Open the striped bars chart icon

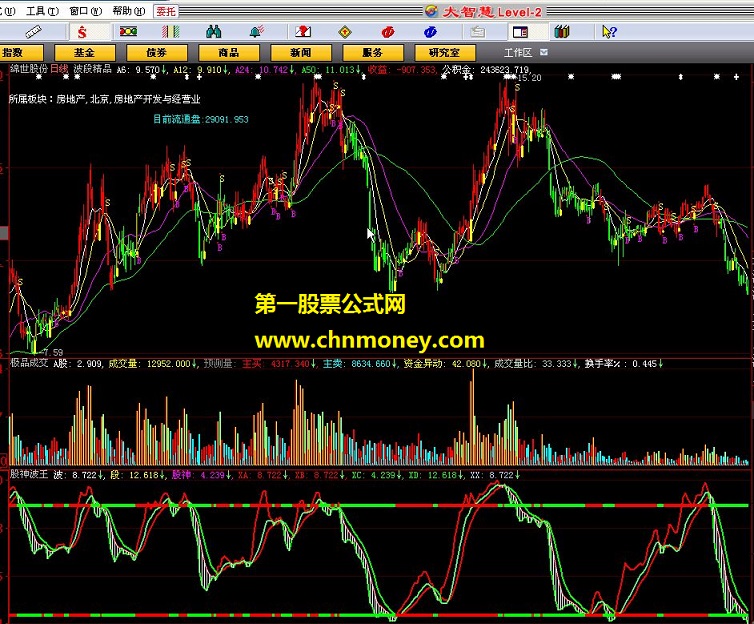[171, 32]
